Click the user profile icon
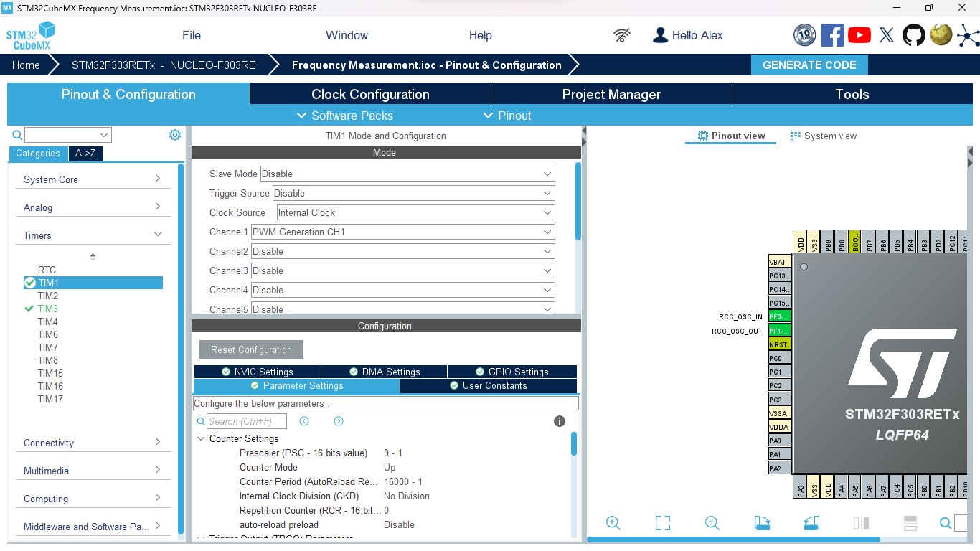The image size is (980, 551). 660,35
